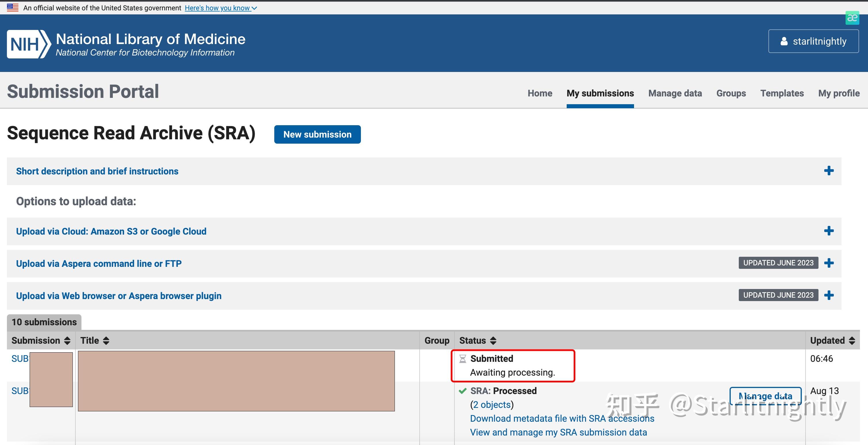This screenshot has height=445, width=868.
Task: Click the 2 objects link
Action: 492,404
